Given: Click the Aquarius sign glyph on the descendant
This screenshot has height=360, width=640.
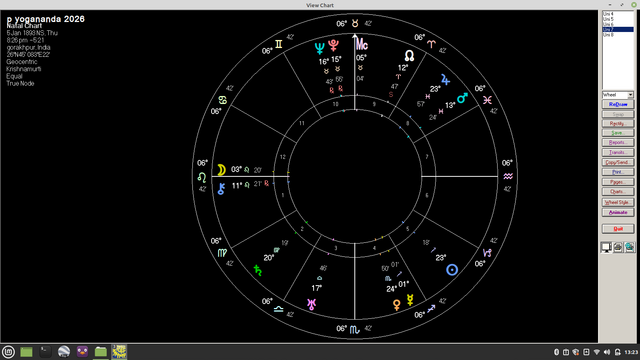Looking at the screenshot, I should tap(508, 176).
